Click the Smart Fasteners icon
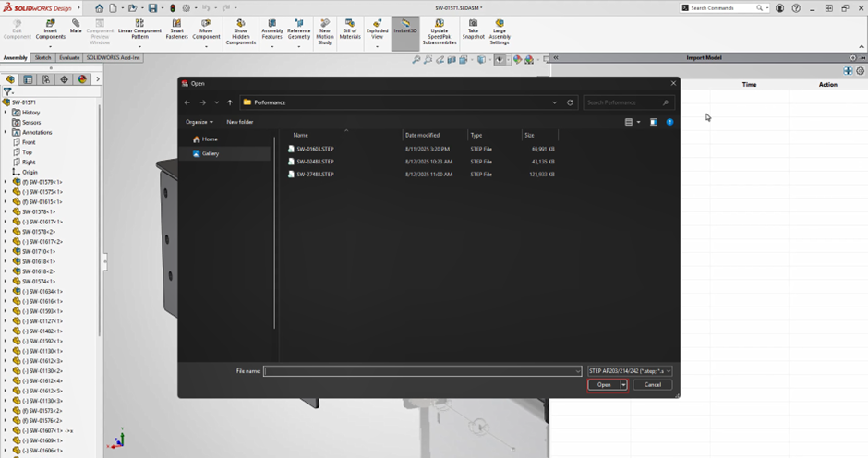 pos(176,30)
